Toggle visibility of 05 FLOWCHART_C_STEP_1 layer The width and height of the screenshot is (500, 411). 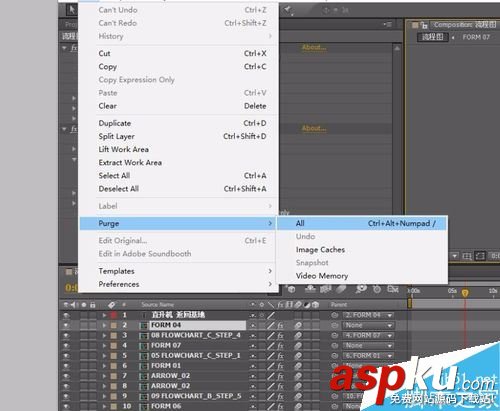(66, 356)
